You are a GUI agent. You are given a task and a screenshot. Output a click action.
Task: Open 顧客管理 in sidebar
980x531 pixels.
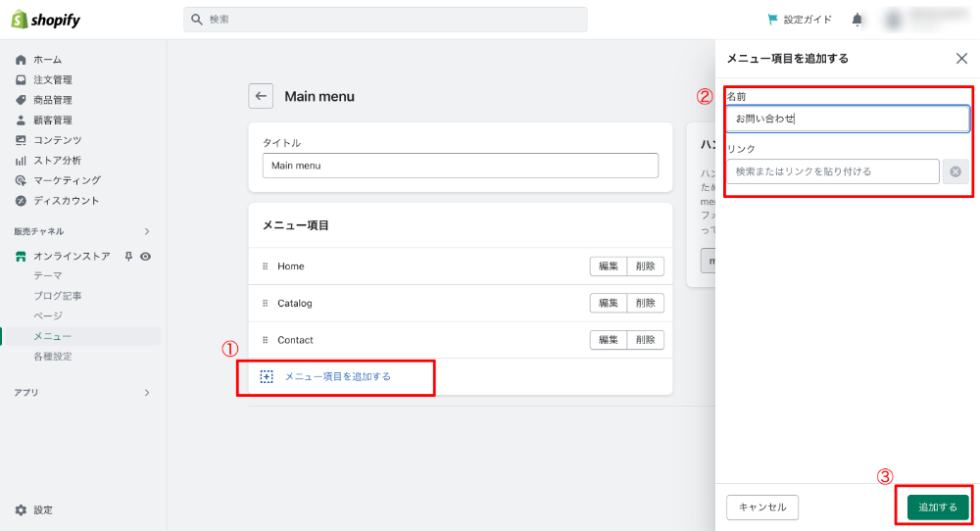pyautogui.click(x=53, y=120)
